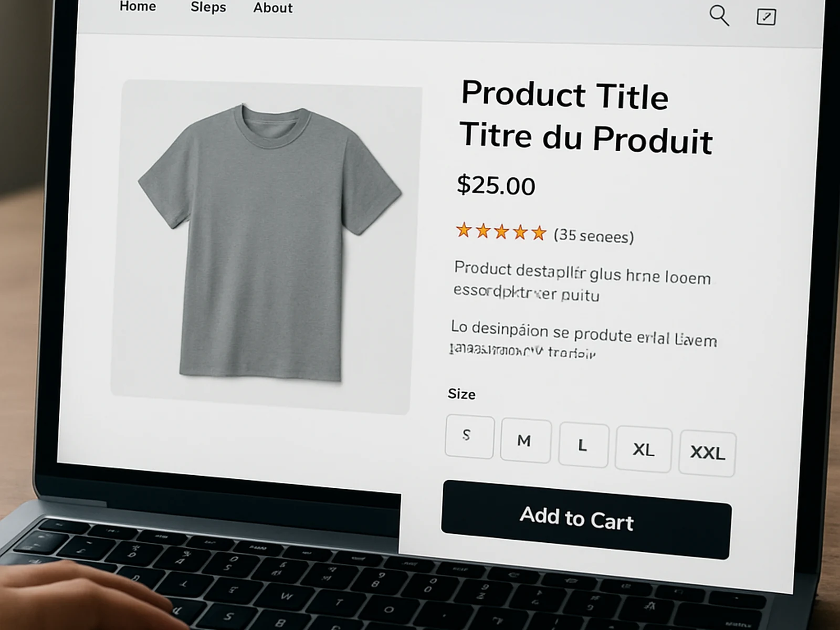
Task: Click the fourth rating star
Action: tap(520, 232)
